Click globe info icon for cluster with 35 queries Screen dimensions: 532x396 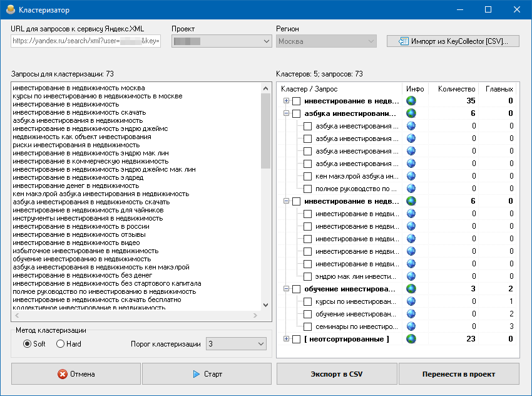click(x=411, y=101)
